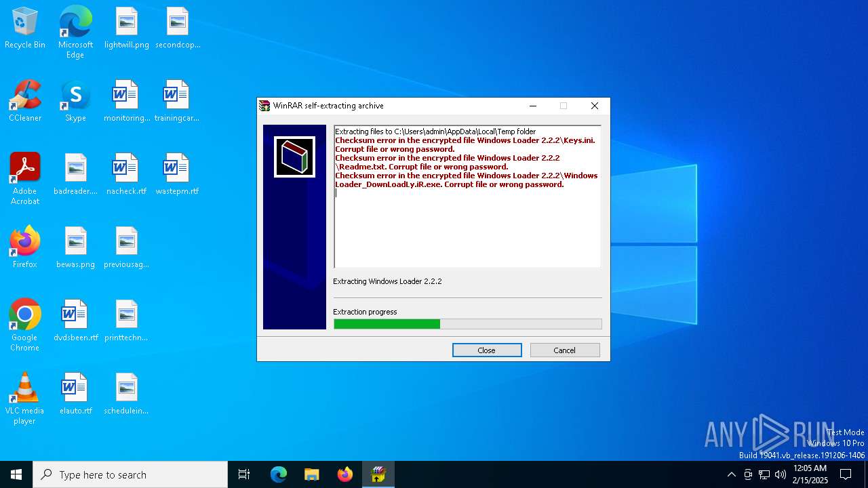Click the WinRAR title bar icon
The width and height of the screenshot is (868, 488).
pos(264,106)
